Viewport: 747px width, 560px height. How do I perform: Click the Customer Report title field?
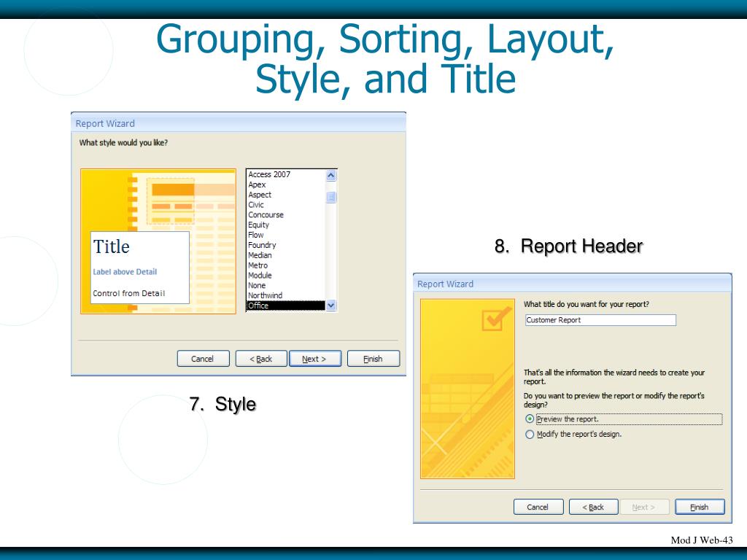[600, 320]
